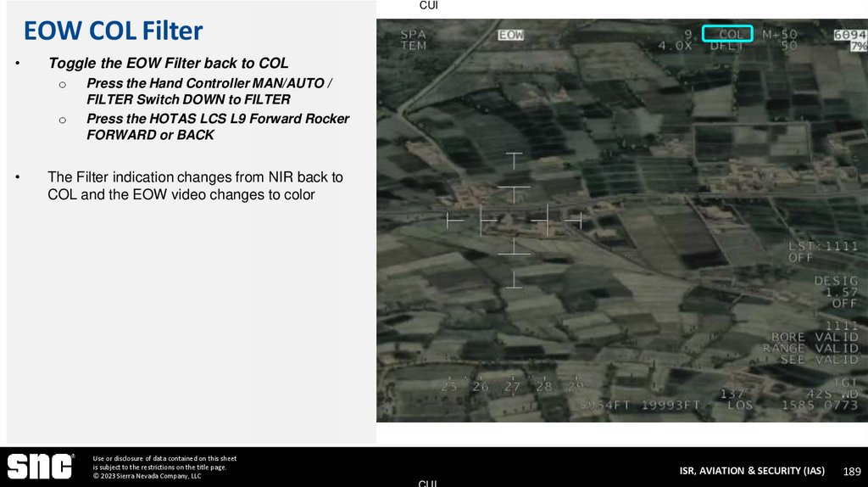The image size is (868, 487).
Task: Click the slide title EOW COL Filter
Action: coord(113,31)
